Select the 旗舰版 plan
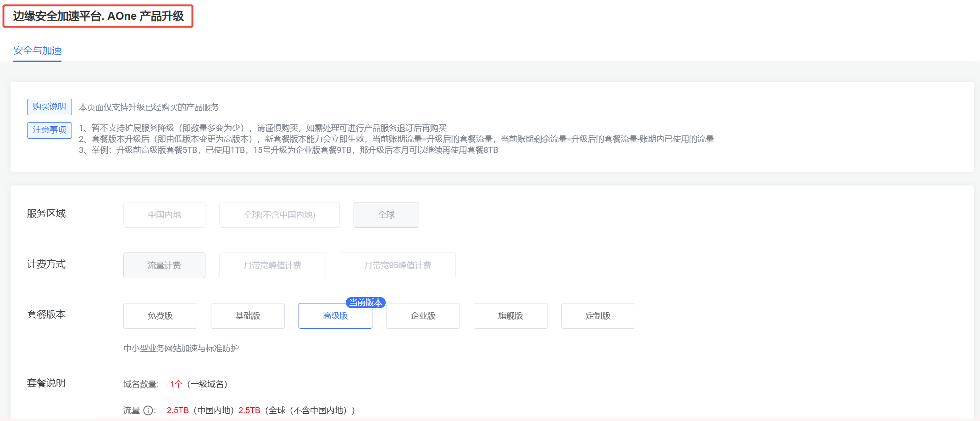The image size is (980, 421). point(510,316)
